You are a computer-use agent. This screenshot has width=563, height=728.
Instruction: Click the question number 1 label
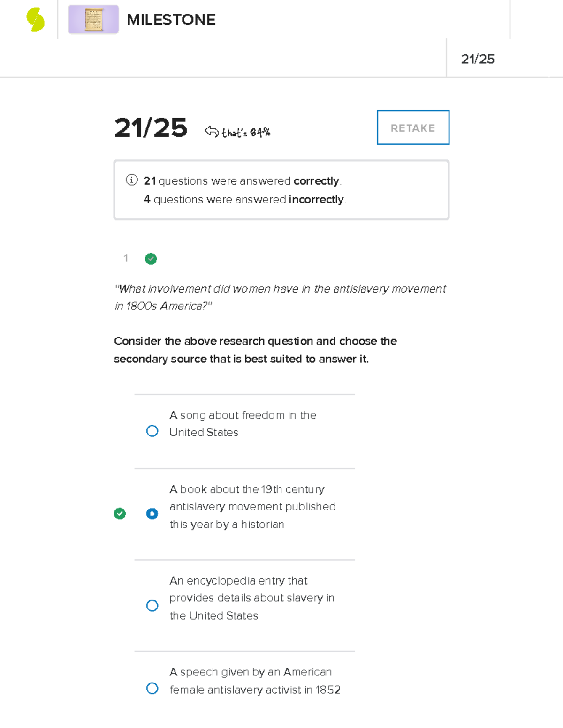click(x=126, y=258)
